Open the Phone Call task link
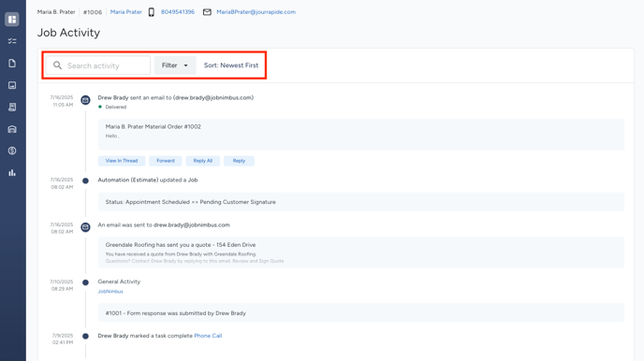The height and width of the screenshot is (361, 644). pos(208,336)
